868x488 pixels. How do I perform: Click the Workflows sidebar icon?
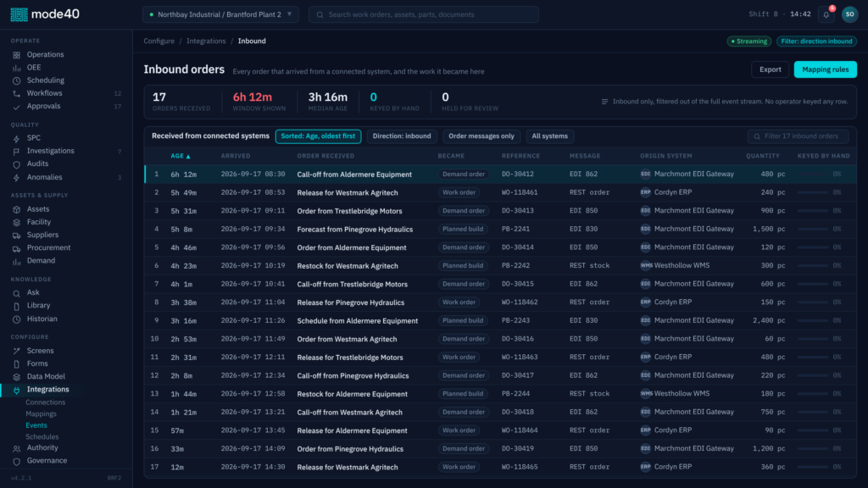coord(17,93)
